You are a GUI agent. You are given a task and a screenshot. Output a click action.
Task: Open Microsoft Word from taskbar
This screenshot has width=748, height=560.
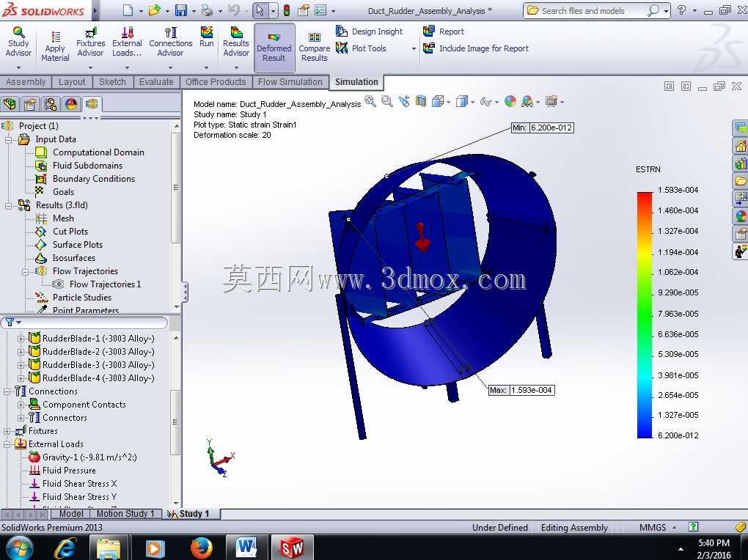click(246, 548)
